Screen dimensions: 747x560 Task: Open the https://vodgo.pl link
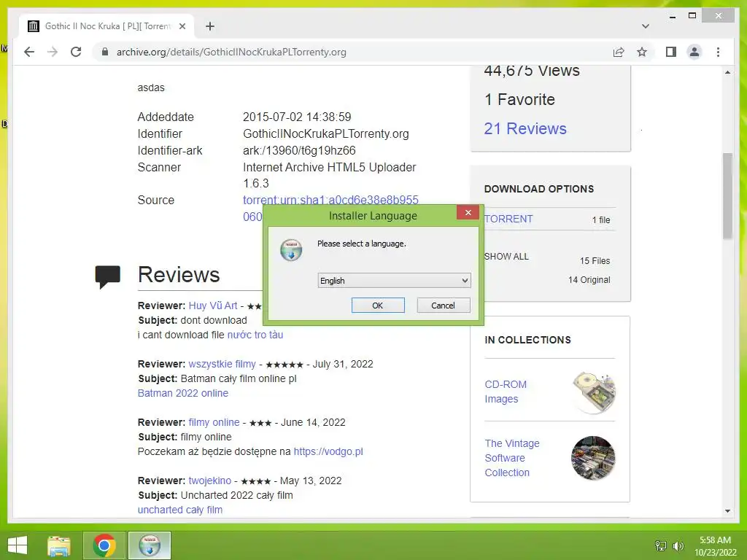point(328,451)
